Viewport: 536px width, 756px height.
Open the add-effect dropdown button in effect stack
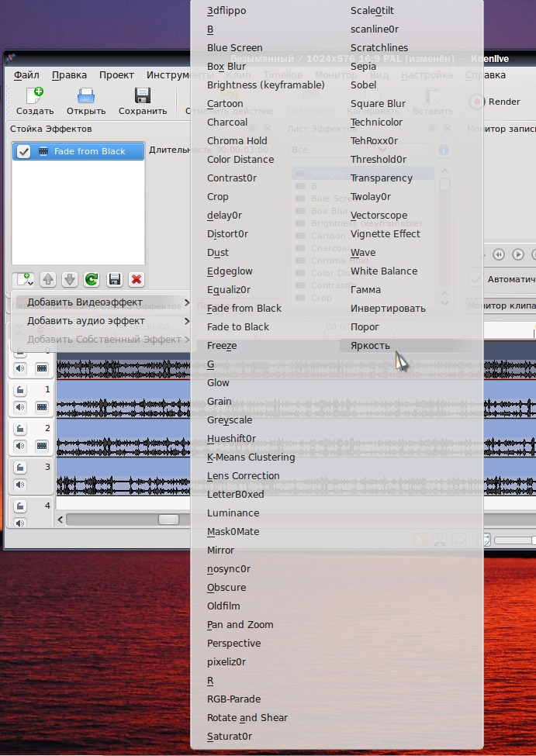pyautogui.click(x=23, y=280)
